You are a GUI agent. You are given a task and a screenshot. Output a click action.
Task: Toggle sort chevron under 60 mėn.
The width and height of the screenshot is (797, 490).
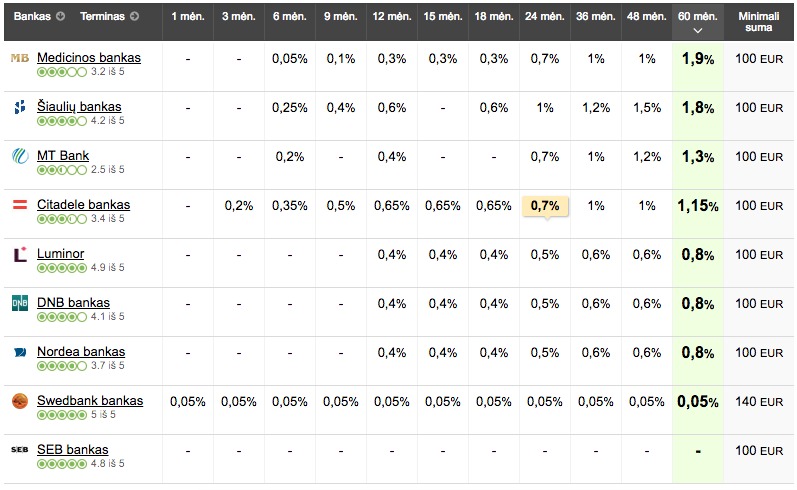(x=697, y=31)
